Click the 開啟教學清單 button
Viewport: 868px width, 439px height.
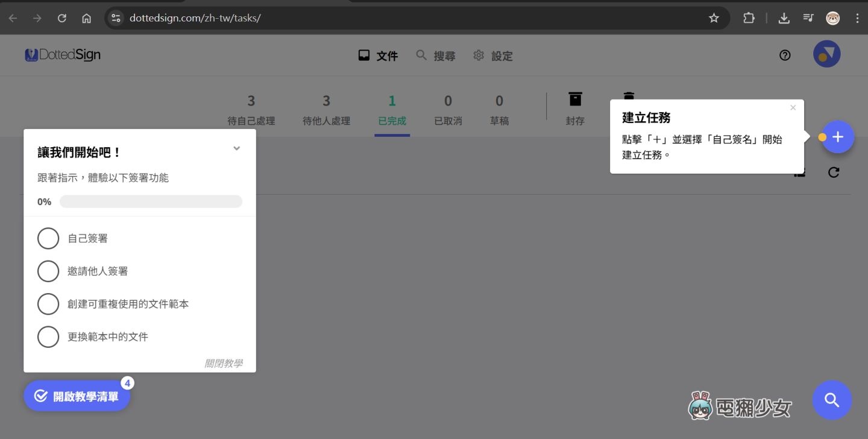point(77,396)
